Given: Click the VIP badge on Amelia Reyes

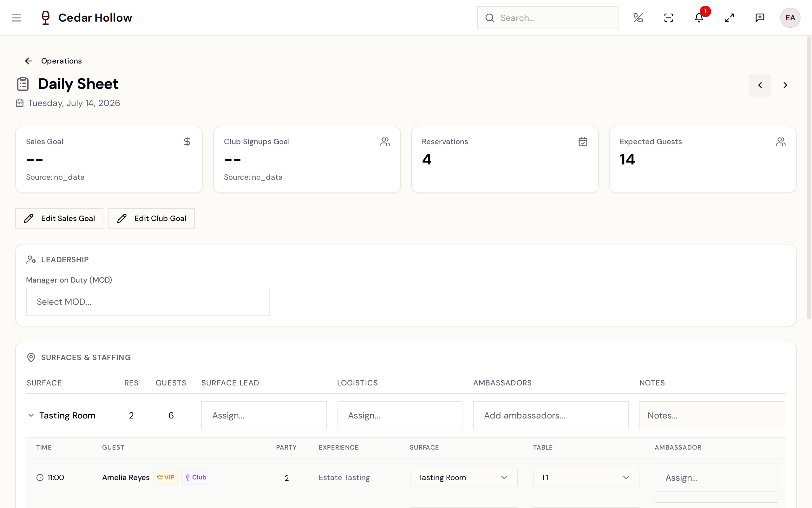Looking at the screenshot, I should click(x=166, y=478).
